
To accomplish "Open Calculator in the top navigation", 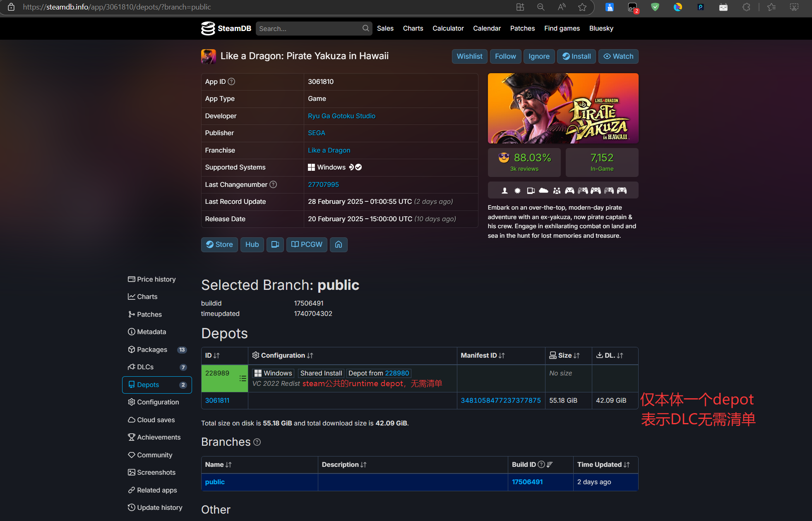I will [448, 29].
